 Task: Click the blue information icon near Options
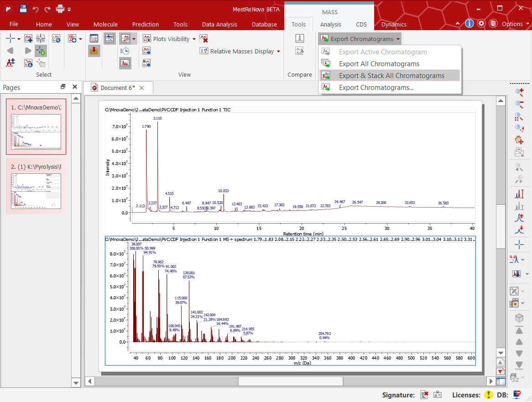pos(469,24)
